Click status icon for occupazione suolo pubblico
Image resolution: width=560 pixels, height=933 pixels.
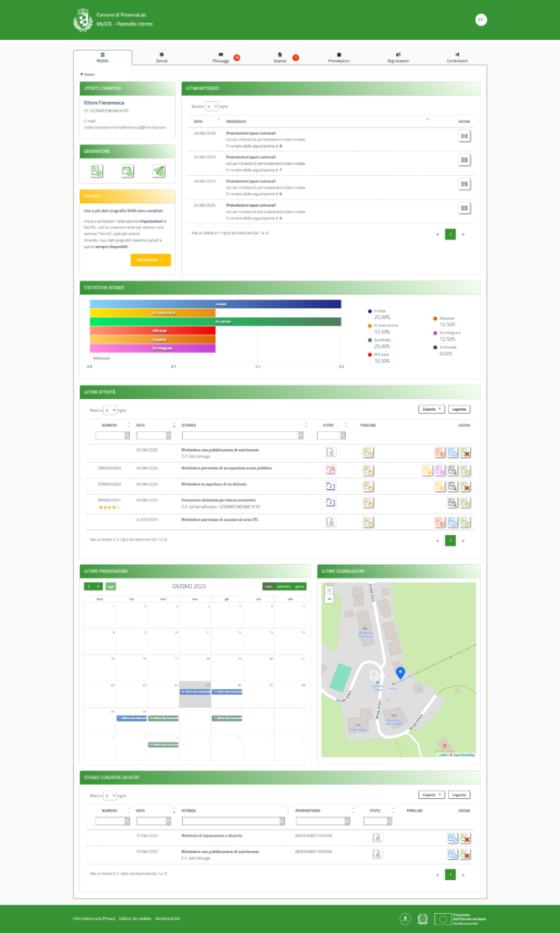click(x=331, y=470)
